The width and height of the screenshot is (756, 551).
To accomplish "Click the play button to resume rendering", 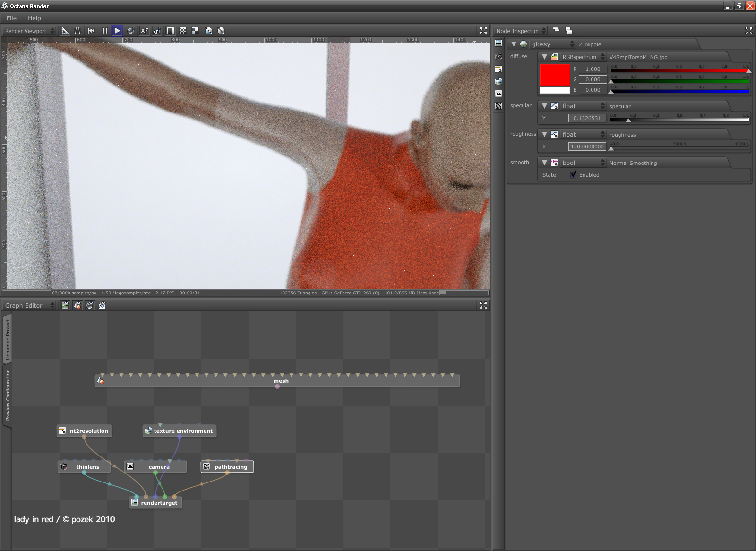I will point(117,31).
